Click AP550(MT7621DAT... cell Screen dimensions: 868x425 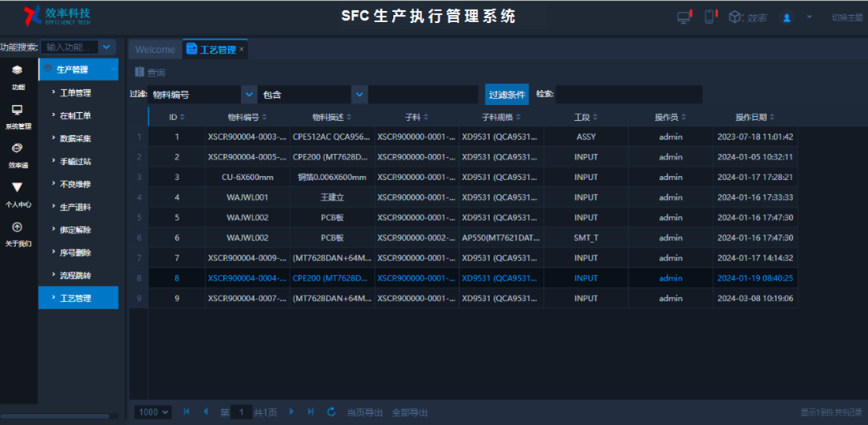click(x=502, y=238)
